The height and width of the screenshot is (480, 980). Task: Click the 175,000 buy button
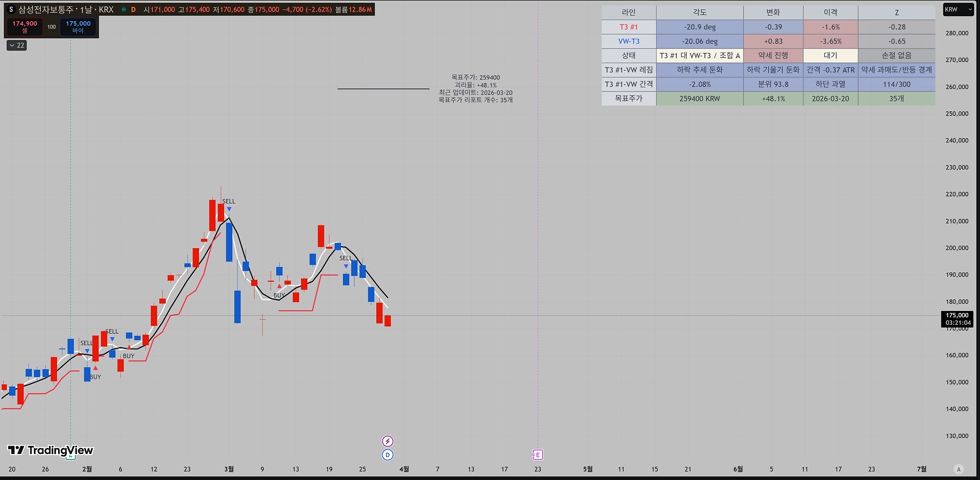point(78,27)
